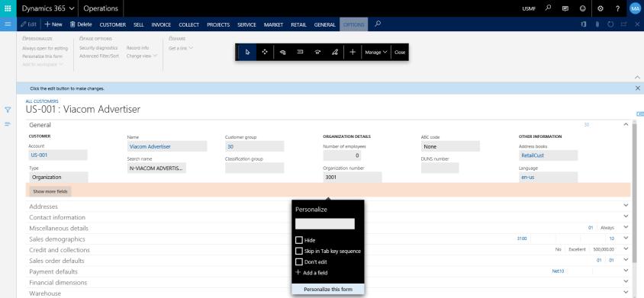Choose the Summary tool in personalization toolbar

(x=300, y=52)
